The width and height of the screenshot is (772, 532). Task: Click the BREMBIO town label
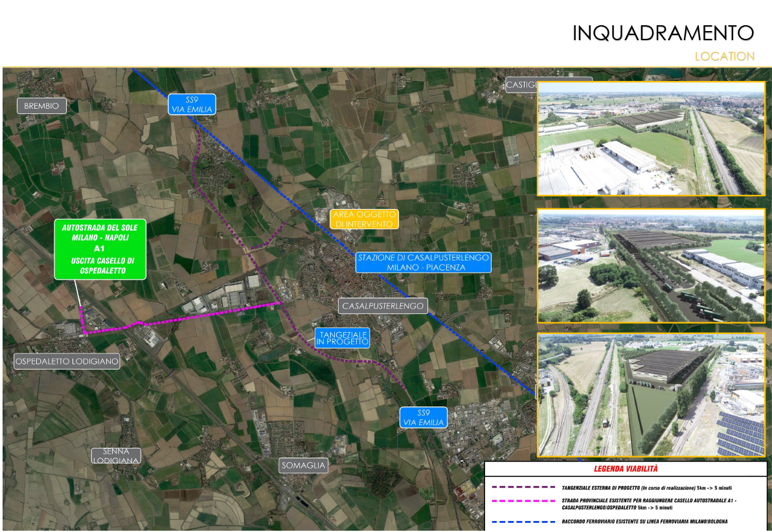coord(41,105)
